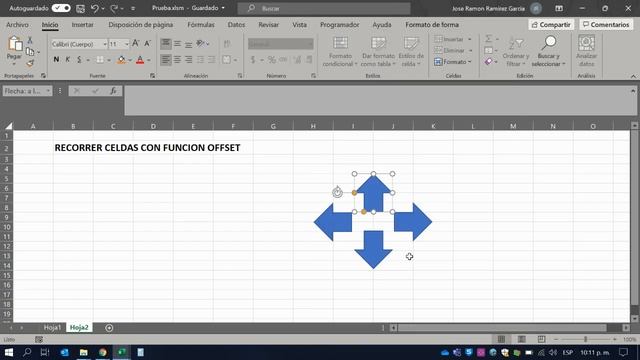Click the Copy icon in Portapapeles
The height and width of the screenshot is (360, 640).
[30, 51]
